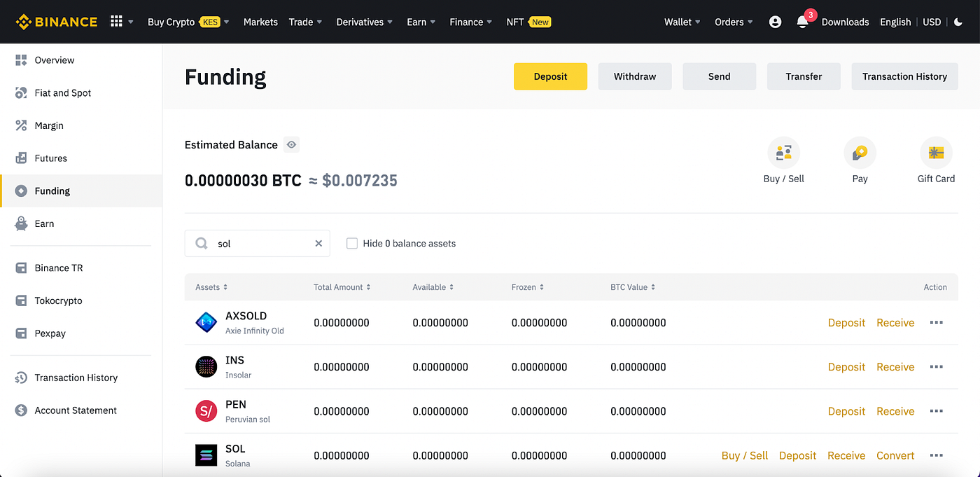980x477 pixels.
Task: Click the AXSOLD coin logo
Action: 206,323
